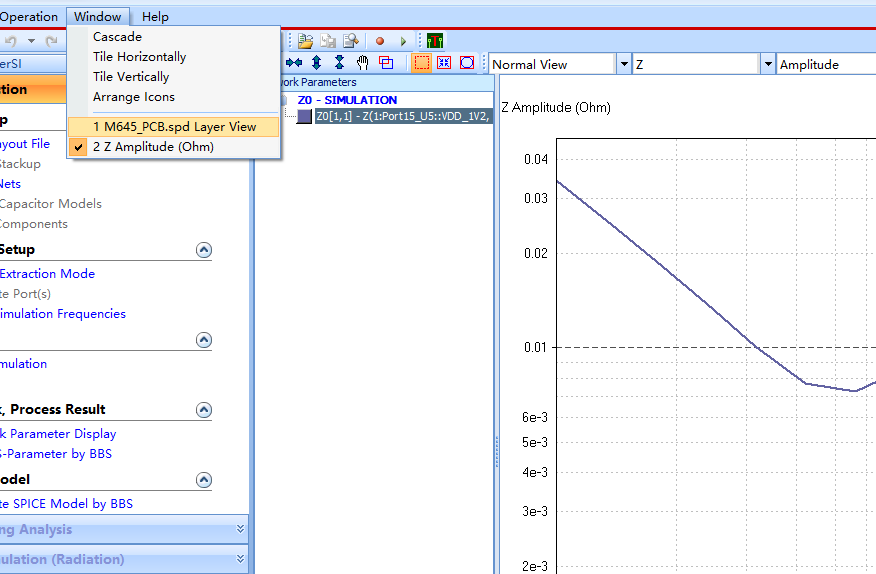The width and height of the screenshot is (876, 574).
Task: Click the Undo arrow icon
Action: coord(11,41)
